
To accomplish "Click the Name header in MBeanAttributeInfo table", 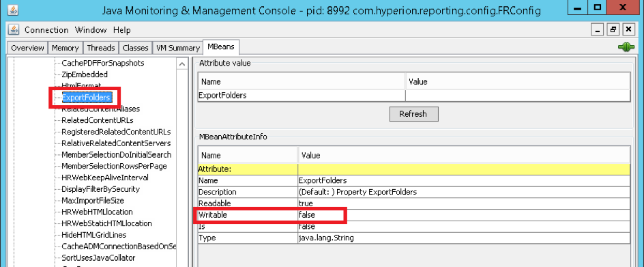I will pos(248,156).
